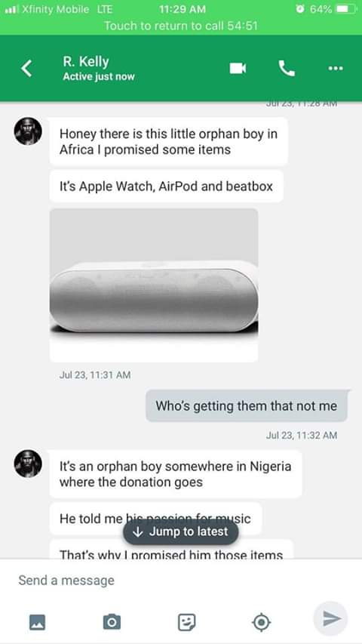Select the Apple Watch, AirPod message bubble
The height and width of the screenshot is (644, 362).
[166, 186]
